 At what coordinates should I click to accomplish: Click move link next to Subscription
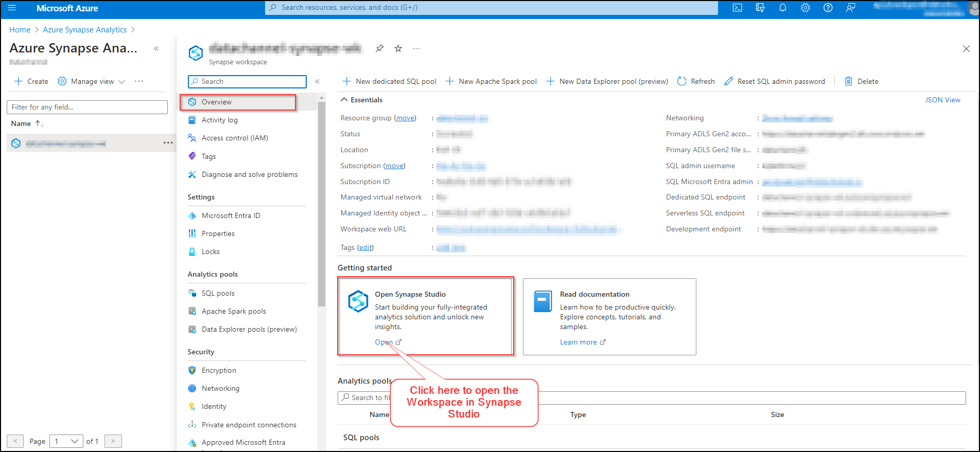click(394, 166)
